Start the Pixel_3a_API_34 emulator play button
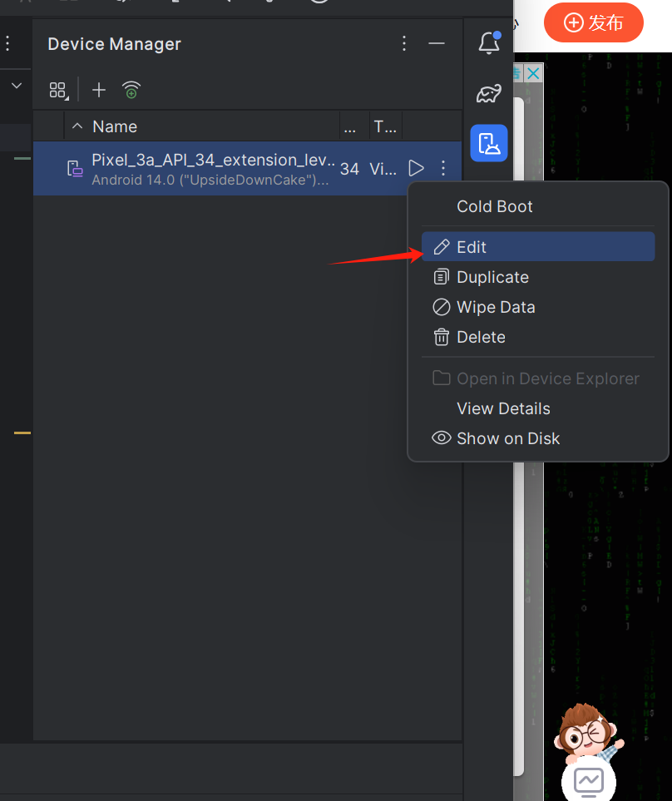 pyautogui.click(x=416, y=168)
